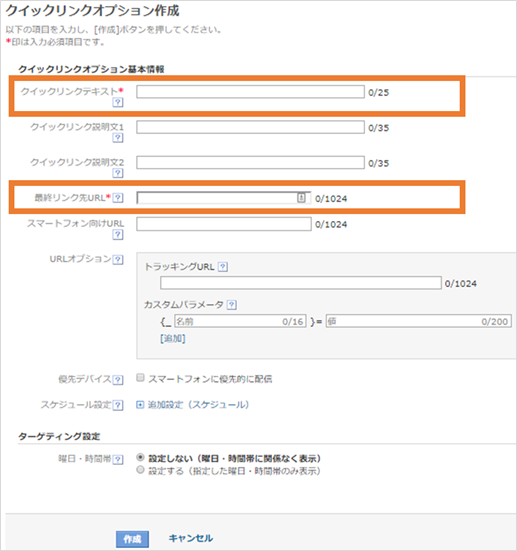
Task: Open help icon under クイックリンク説明文1 label
Action: [x=118, y=138]
